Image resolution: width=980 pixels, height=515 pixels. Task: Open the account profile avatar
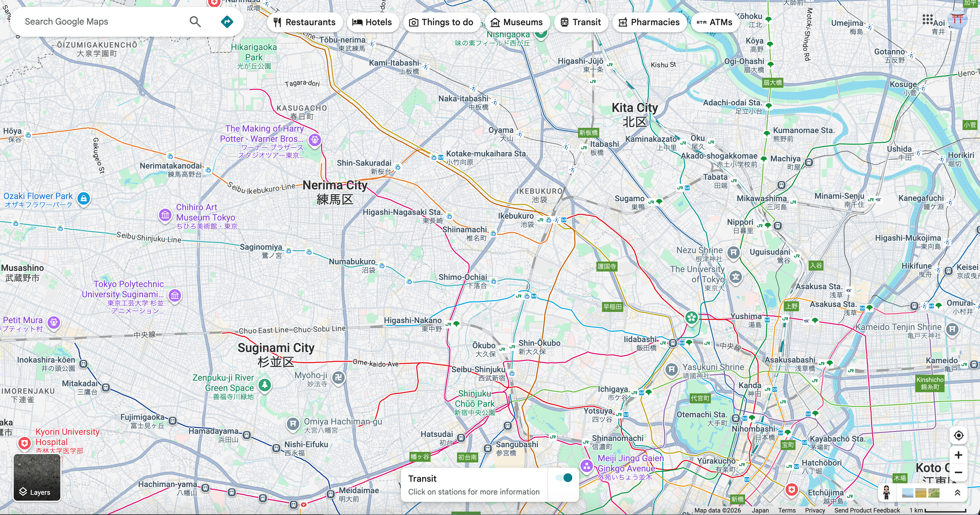pos(957,19)
